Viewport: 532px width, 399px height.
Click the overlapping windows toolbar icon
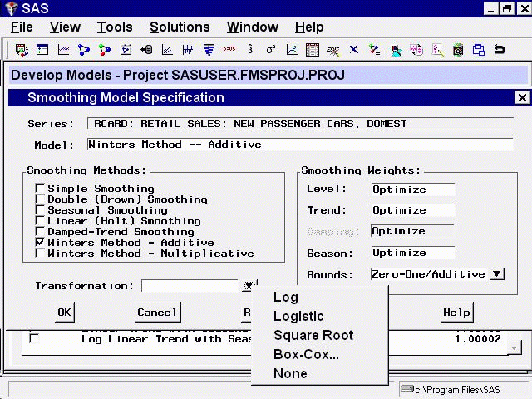tap(479, 50)
